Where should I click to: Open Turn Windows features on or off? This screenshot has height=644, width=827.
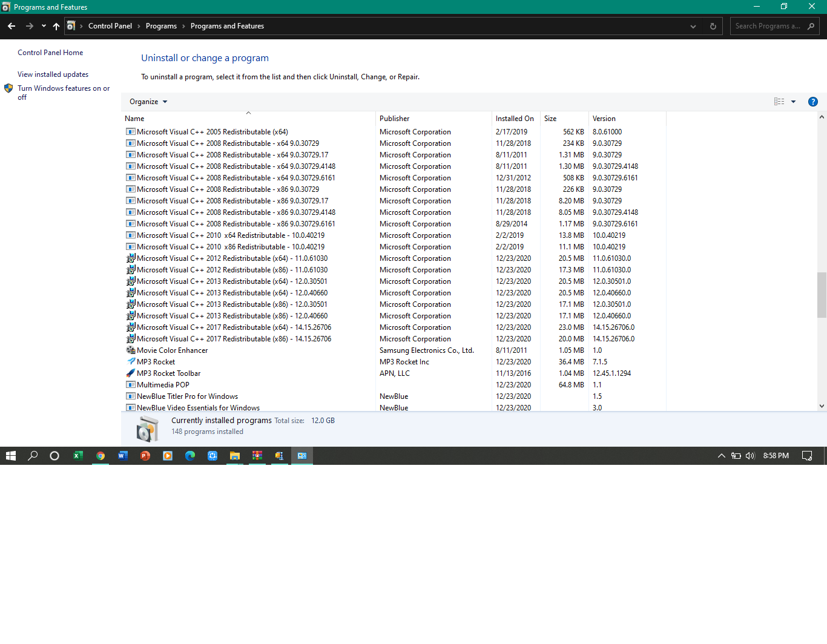coord(64,93)
